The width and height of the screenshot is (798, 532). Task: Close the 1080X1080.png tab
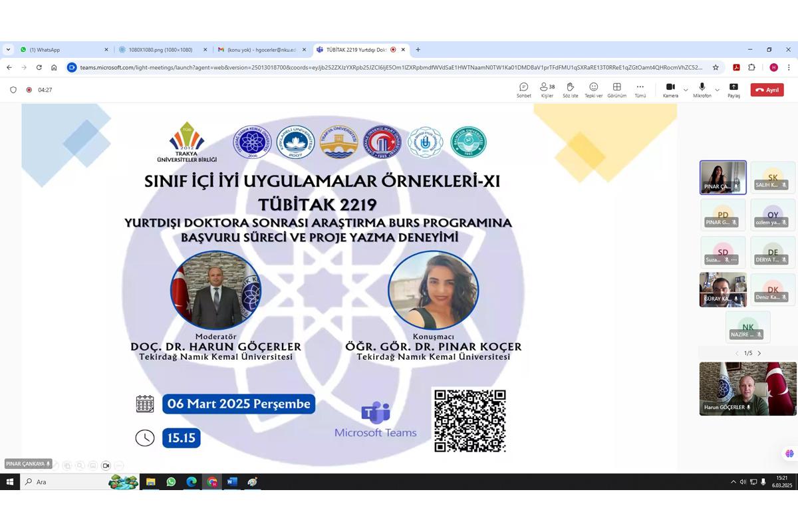click(205, 50)
